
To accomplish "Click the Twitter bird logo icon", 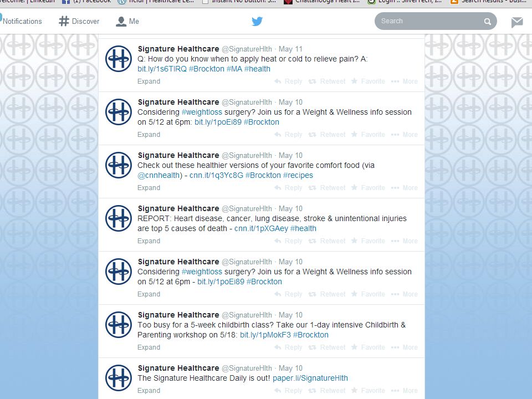I will (257, 22).
